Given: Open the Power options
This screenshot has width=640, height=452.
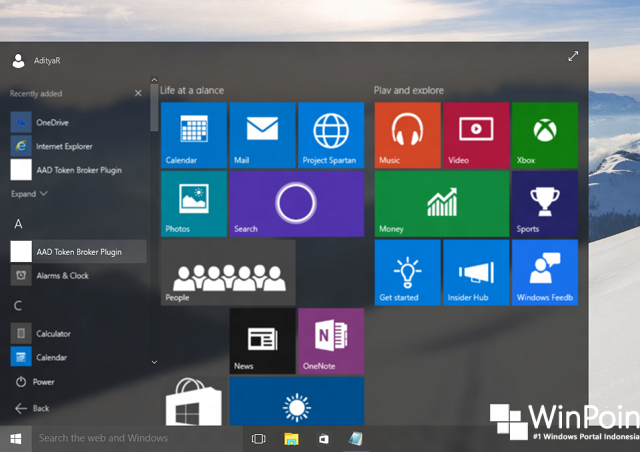Looking at the screenshot, I should tap(35, 382).
